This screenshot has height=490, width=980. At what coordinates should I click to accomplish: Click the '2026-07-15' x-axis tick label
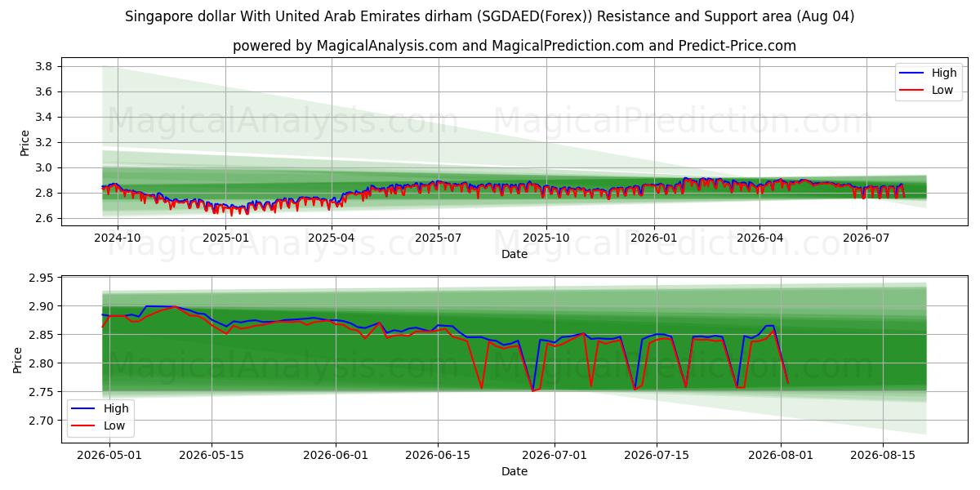657,455
